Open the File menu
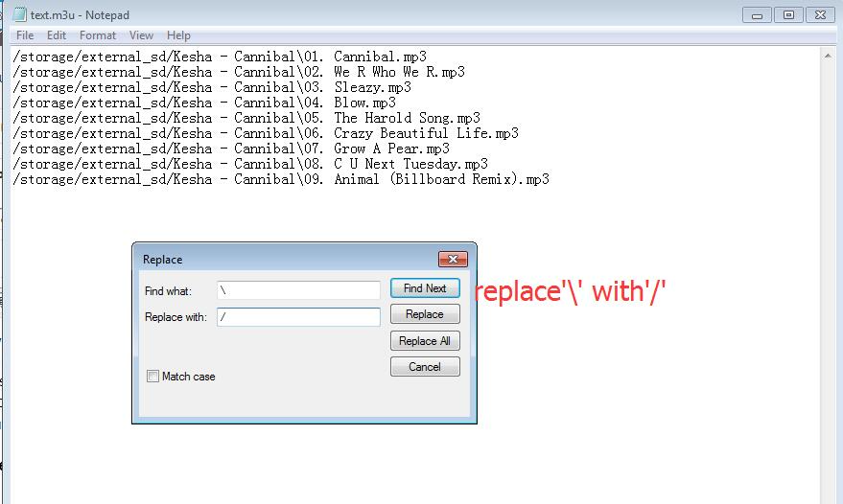 tap(25, 35)
